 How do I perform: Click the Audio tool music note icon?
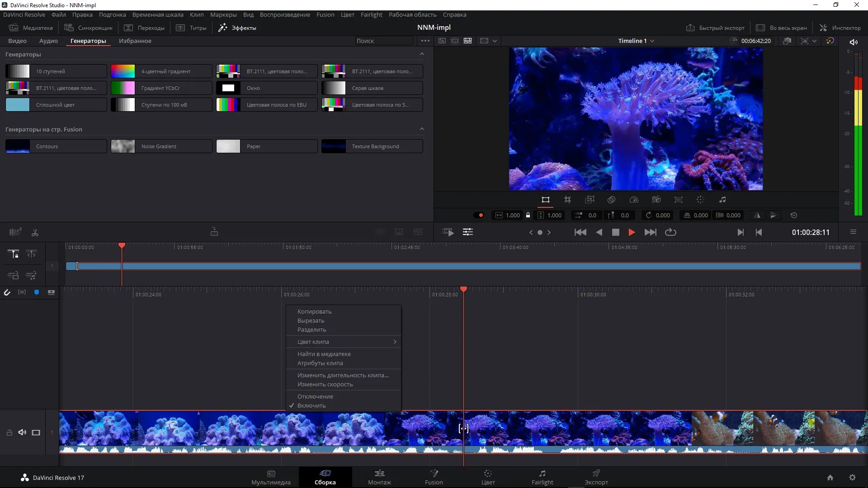click(722, 200)
